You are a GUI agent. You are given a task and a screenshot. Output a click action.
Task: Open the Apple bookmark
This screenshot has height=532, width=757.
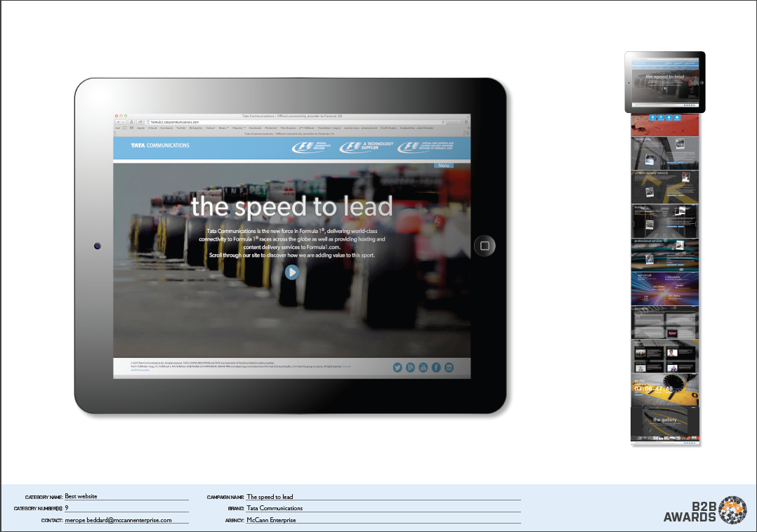(x=140, y=128)
